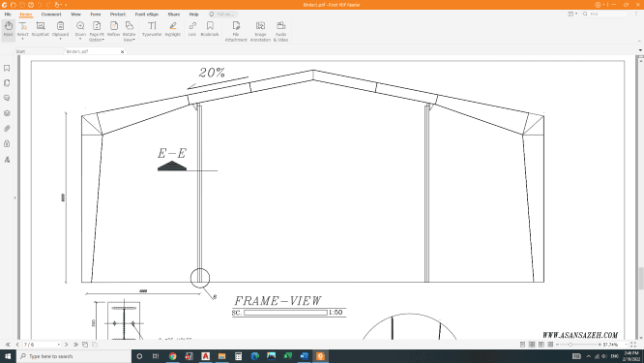The image size is (644, 363).
Task: Expand Page Fit Option menu
Action: [97, 31]
